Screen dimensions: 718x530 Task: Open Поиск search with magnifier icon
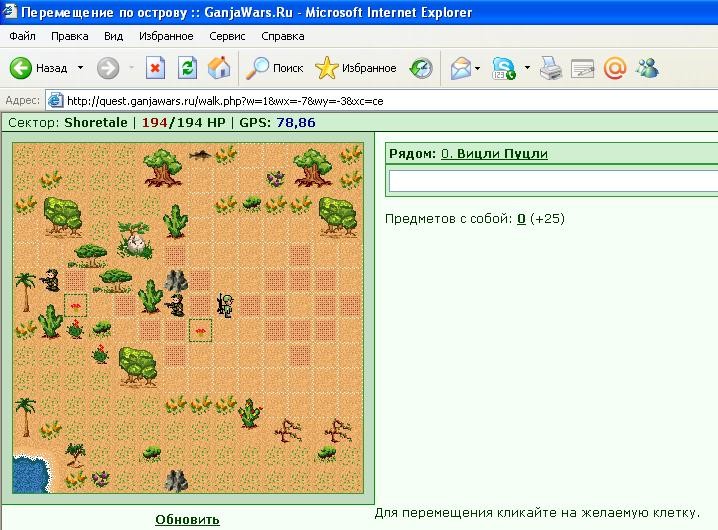[274, 68]
